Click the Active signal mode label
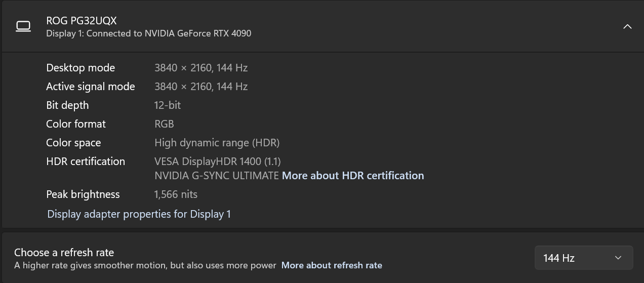This screenshot has width=644, height=283. coord(91,87)
